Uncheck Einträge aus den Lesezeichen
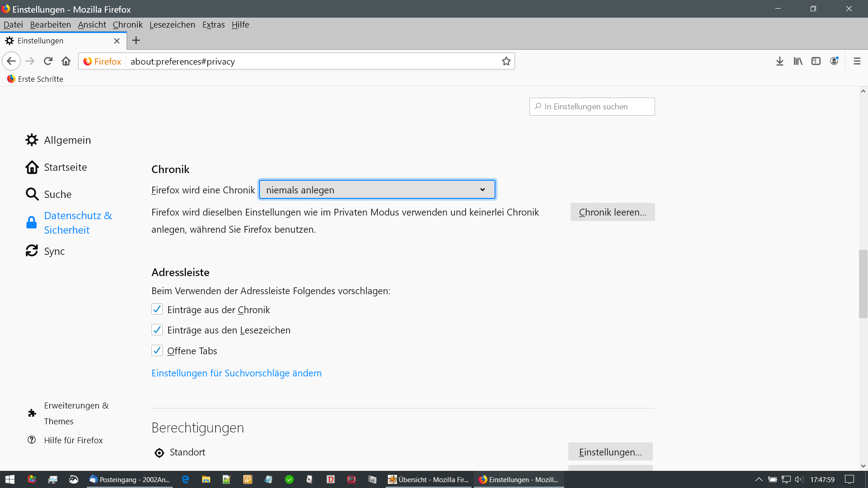The height and width of the screenshot is (488, 868). (x=157, y=330)
